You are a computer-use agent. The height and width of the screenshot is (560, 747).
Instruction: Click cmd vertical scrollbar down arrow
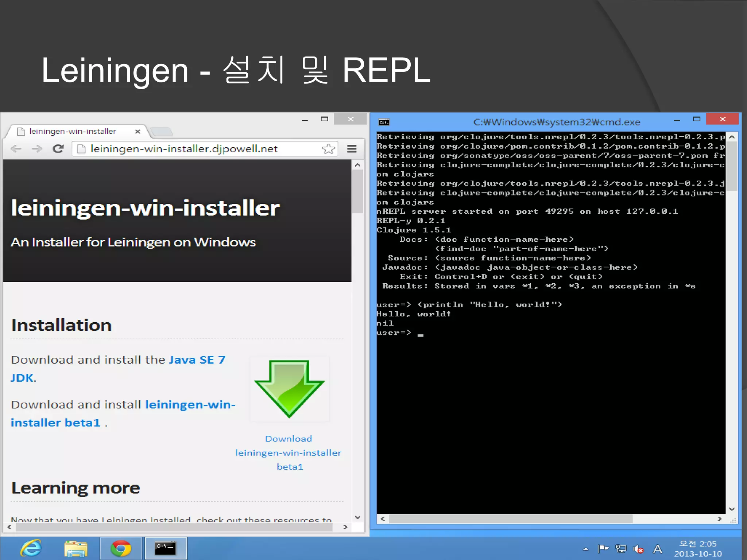(x=732, y=509)
